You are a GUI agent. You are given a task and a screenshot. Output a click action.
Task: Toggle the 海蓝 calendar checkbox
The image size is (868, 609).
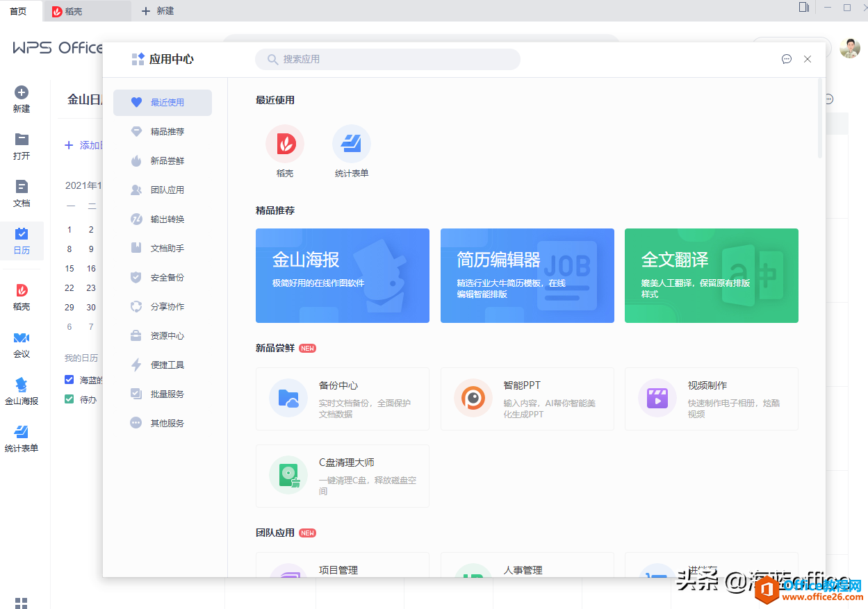(x=69, y=380)
